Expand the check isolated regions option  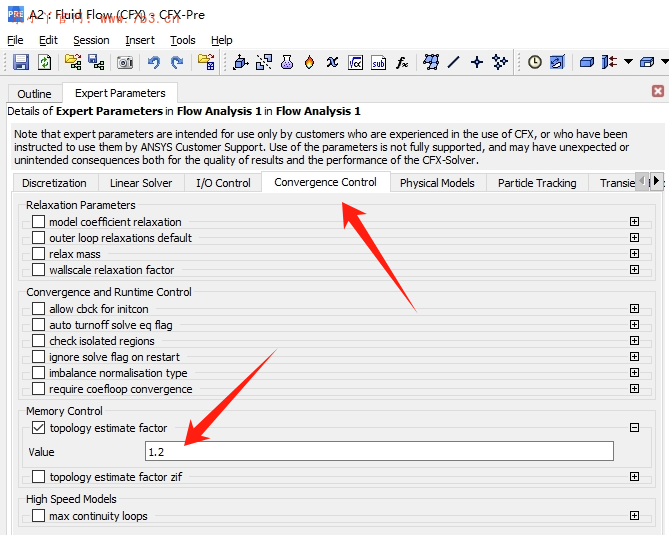(x=634, y=341)
